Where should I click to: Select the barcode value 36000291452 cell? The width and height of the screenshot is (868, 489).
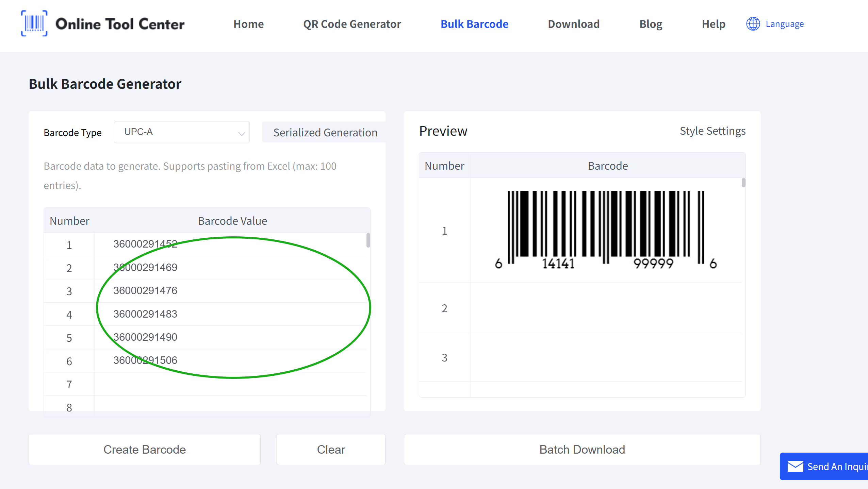tap(231, 244)
